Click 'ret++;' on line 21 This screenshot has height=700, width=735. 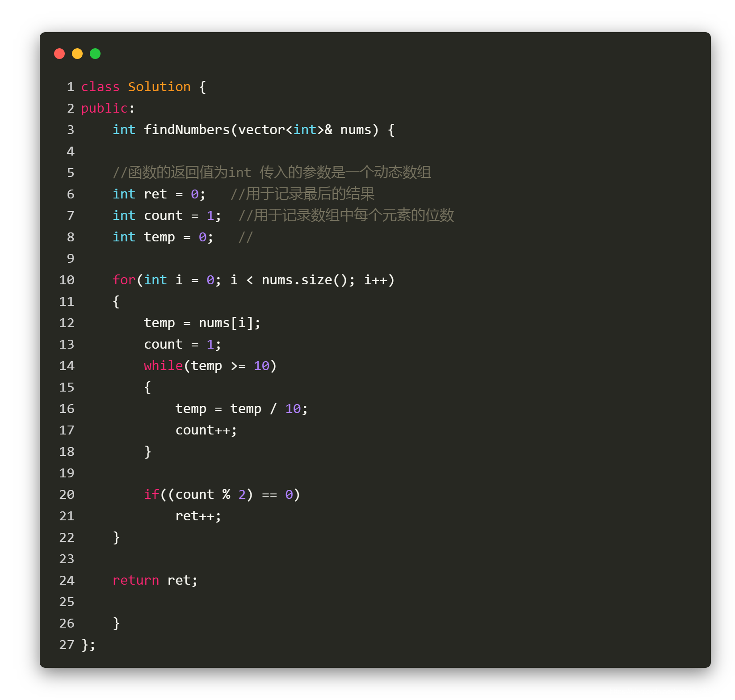(198, 516)
